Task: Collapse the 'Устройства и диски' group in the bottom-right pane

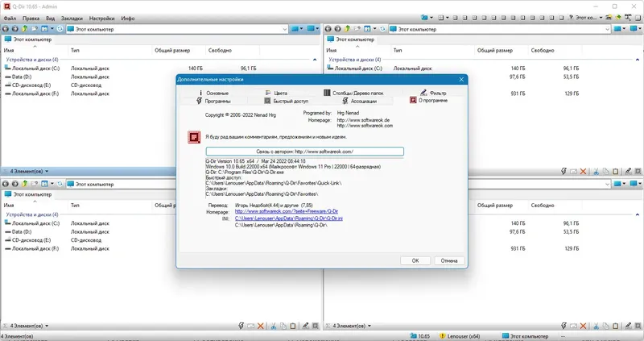Action: pos(637,214)
